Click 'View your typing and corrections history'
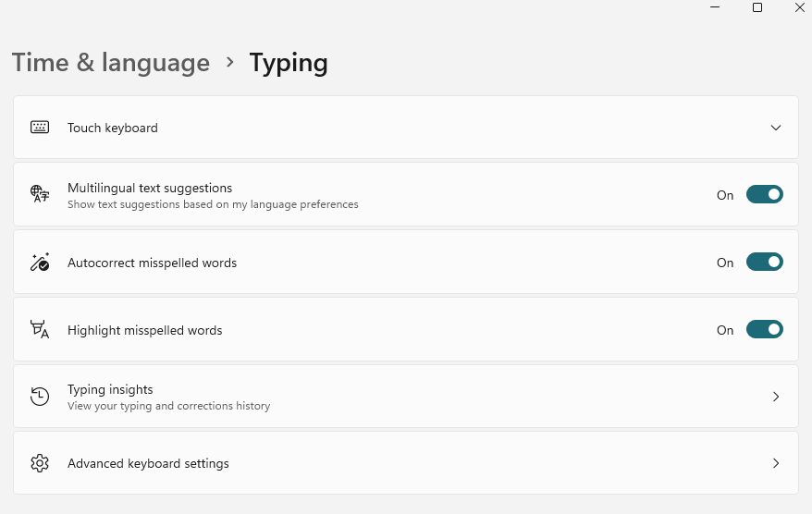Image resolution: width=812 pixels, height=514 pixels. click(169, 406)
